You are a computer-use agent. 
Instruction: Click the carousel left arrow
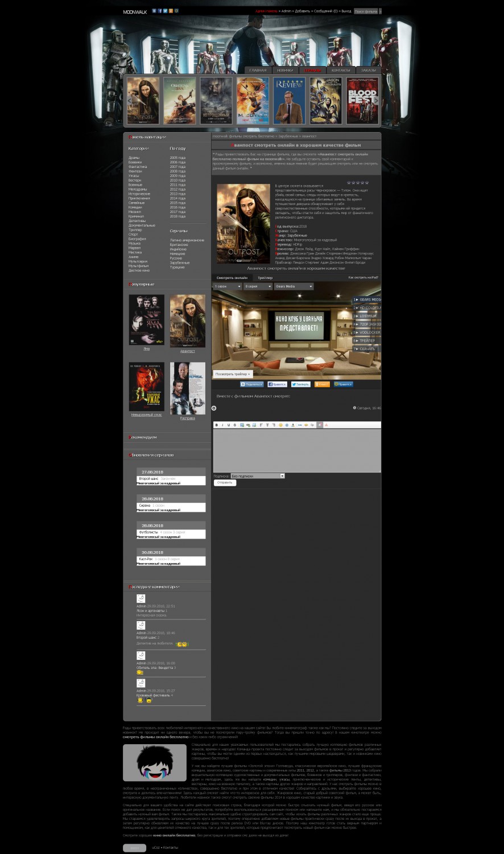[x=129, y=101]
